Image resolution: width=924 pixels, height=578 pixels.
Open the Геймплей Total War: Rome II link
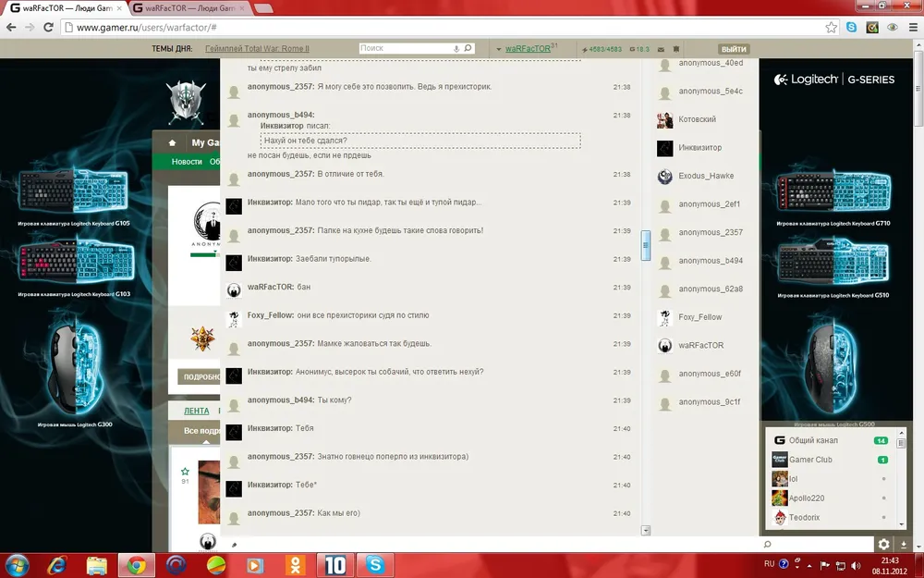click(257, 48)
